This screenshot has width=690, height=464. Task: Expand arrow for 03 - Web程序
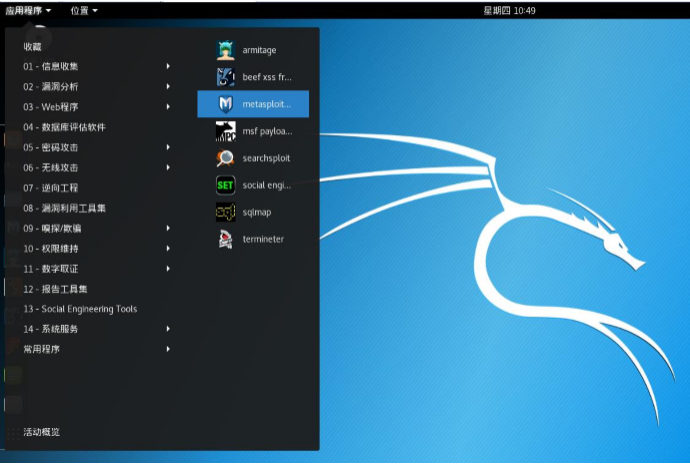[168, 107]
